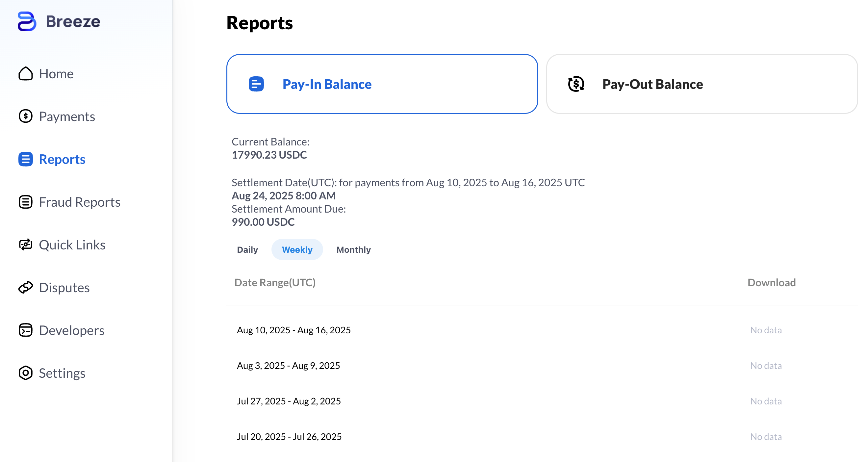The image size is (868, 462).
Task: Switch to Monthly reports tab
Action: click(353, 249)
